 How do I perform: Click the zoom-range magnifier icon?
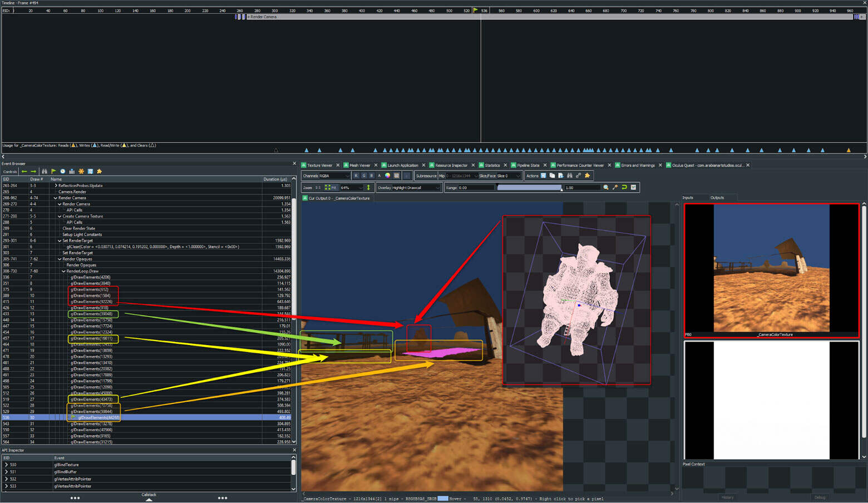606,188
